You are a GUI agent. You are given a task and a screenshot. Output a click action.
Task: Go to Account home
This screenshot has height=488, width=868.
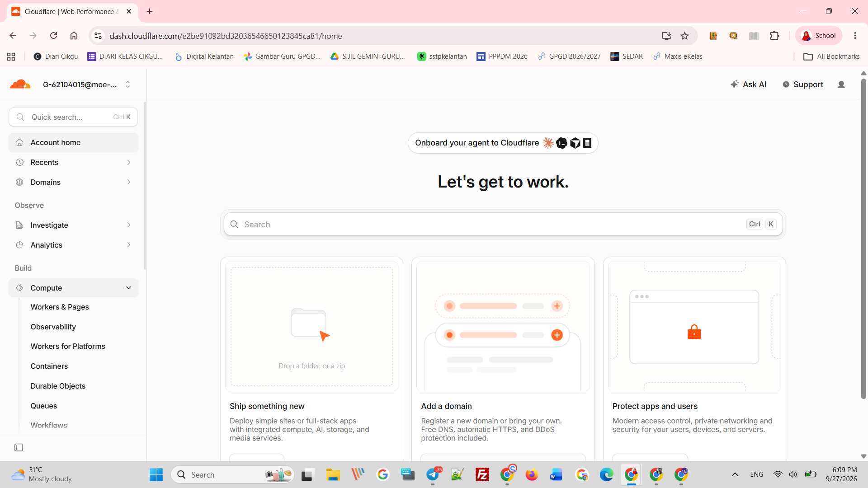[x=73, y=142]
